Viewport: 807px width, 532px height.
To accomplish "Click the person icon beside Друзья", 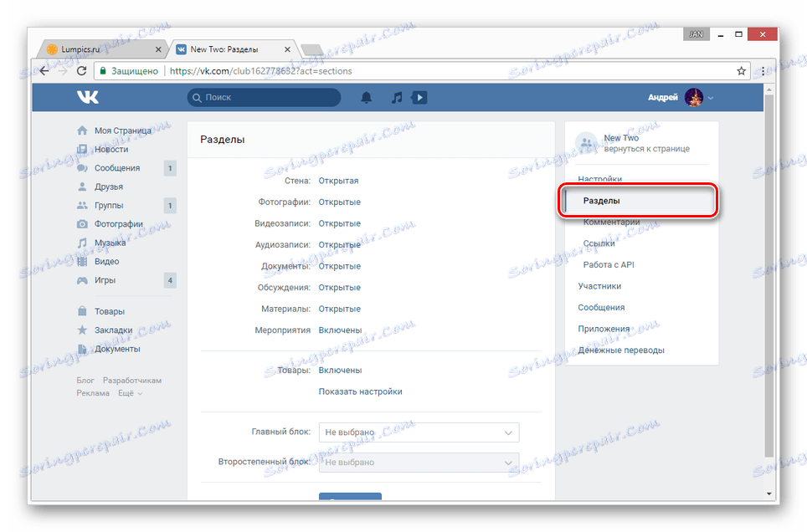I will 82,187.
